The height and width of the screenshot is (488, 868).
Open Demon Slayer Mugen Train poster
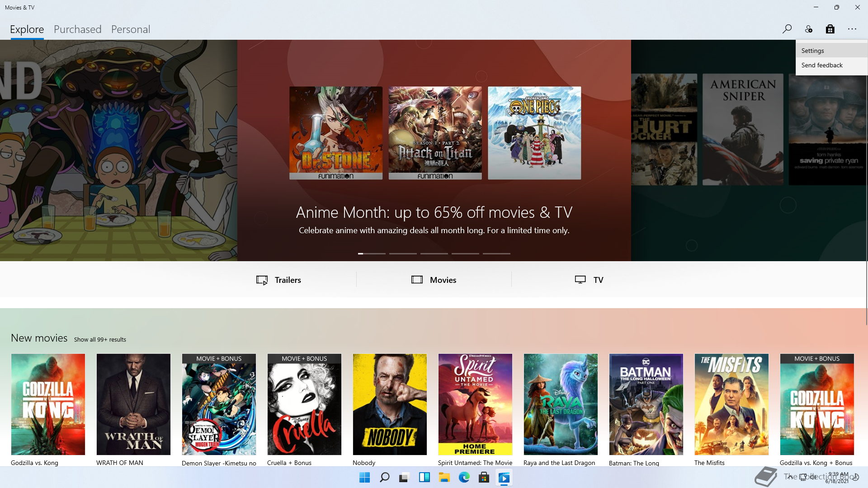pos(219,404)
